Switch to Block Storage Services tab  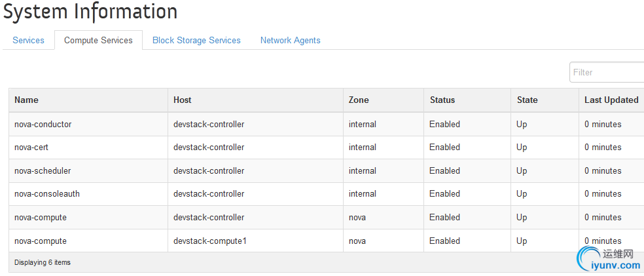(196, 40)
